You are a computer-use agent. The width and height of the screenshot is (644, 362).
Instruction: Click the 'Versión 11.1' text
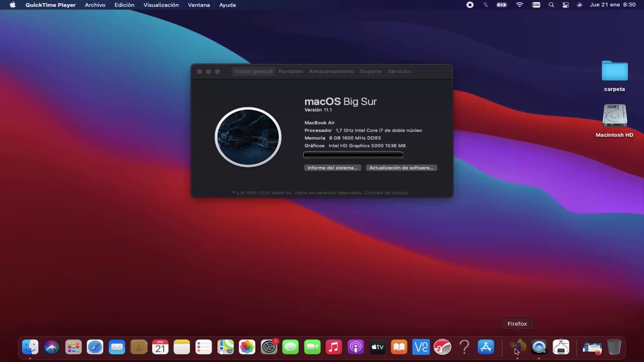(x=318, y=110)
